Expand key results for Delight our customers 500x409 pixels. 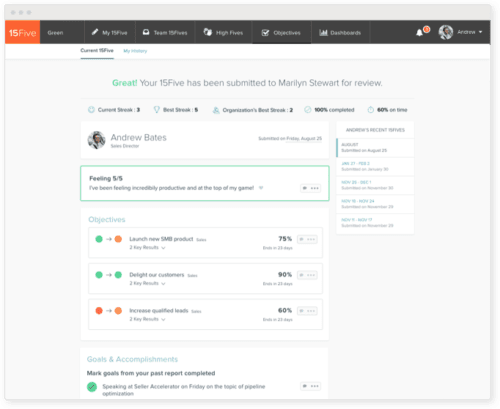tap(163, 283)
